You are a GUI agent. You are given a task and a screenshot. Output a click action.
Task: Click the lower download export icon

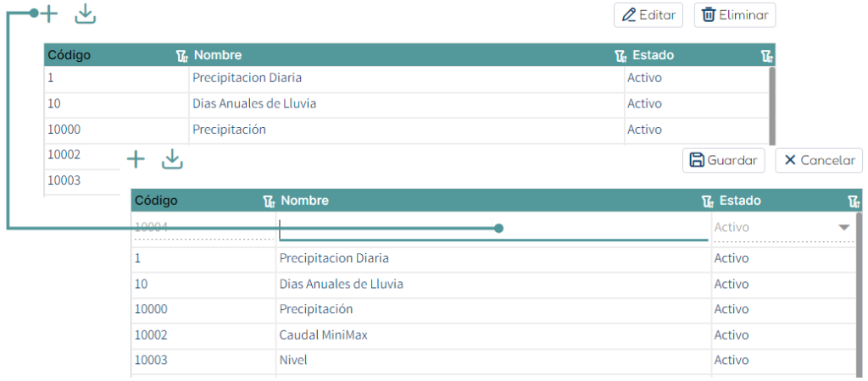tap(172, 159)
